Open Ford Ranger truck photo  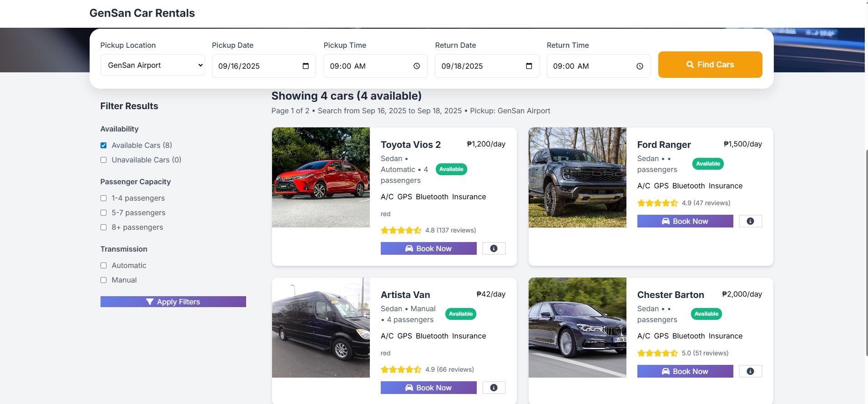tap(577, 177)
